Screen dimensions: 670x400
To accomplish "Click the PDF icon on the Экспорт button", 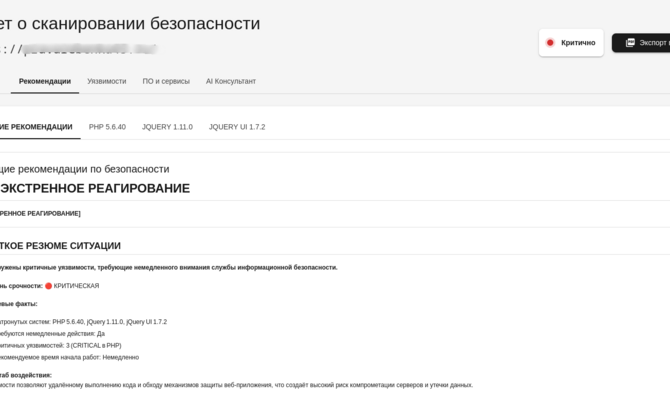I will coord(630,43).
